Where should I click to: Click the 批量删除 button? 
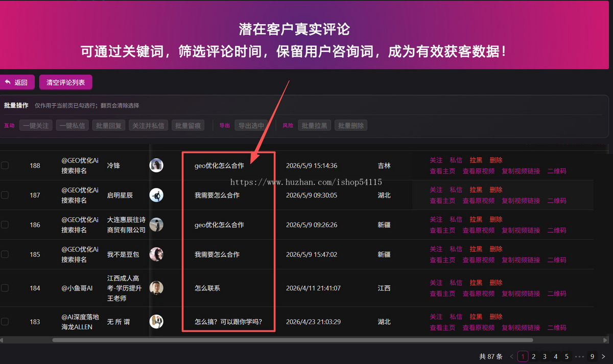click(351, 126)
